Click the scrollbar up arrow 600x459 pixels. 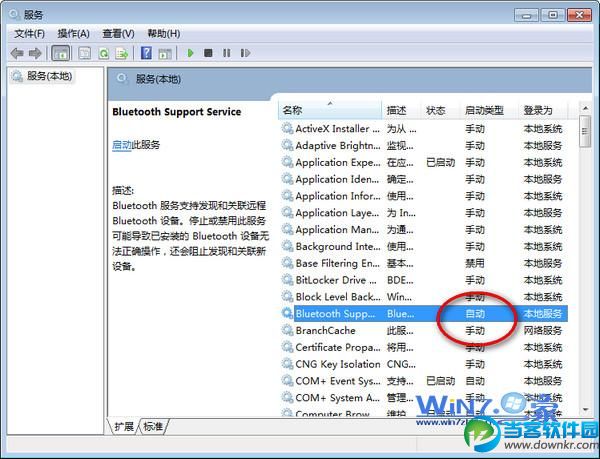click(585, 108)
